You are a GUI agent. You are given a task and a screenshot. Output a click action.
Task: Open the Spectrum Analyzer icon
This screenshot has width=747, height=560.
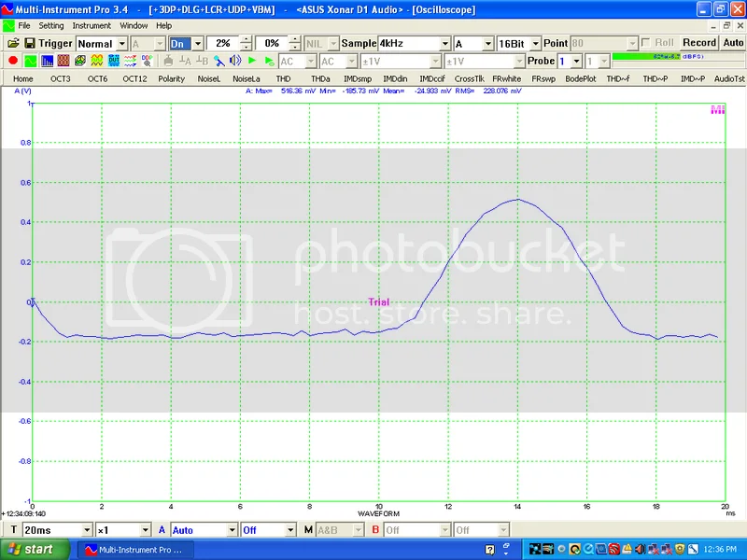click(x=48, y=61)
